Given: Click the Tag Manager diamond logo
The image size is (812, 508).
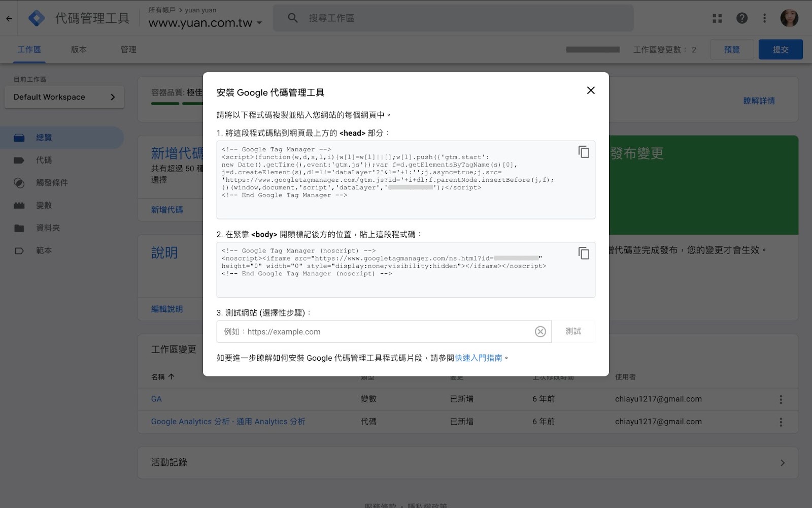Looking at the screenshot, I should point(36,18).
